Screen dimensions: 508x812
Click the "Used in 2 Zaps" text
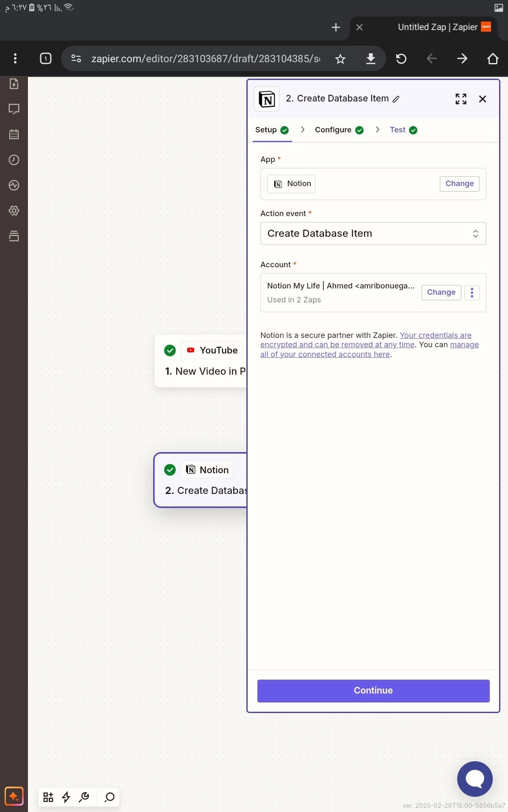(294, 300)
